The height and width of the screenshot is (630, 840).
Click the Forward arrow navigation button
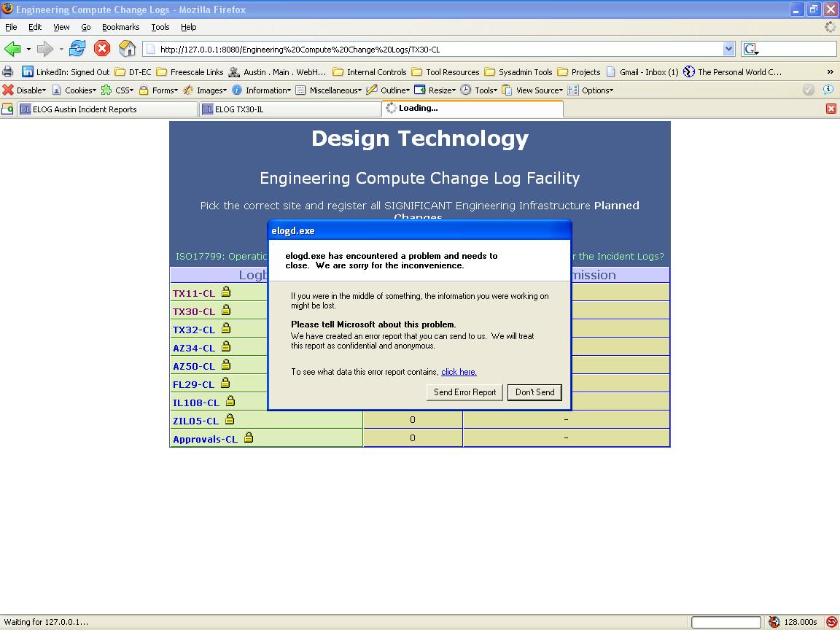click(x=45, y=50)
